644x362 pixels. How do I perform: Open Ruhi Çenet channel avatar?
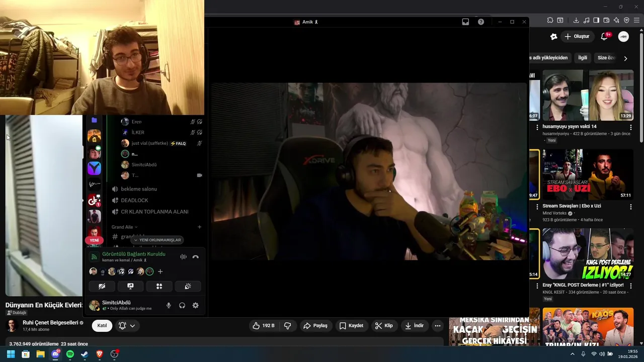point(12,325)
